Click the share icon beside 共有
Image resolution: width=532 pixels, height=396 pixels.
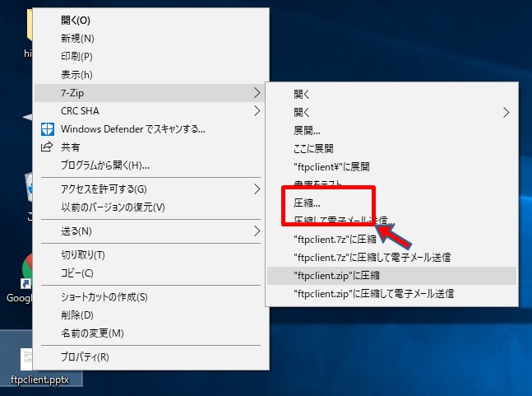(47, 147)
